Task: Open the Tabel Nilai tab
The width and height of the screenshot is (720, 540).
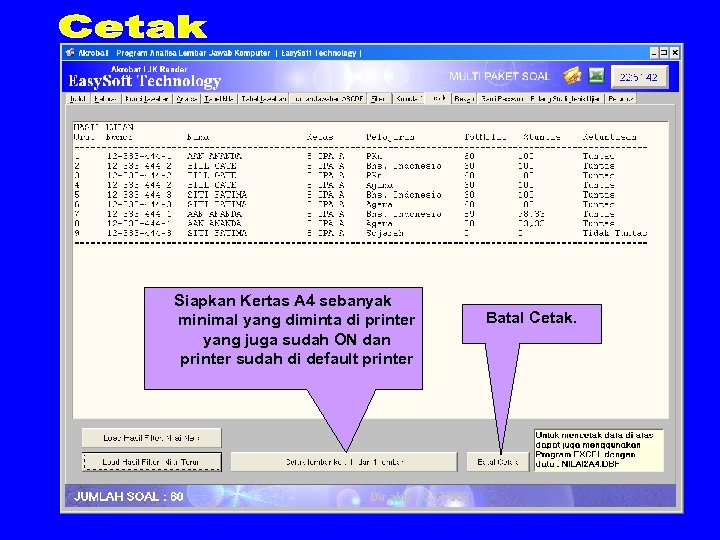Action: [218, 99]
